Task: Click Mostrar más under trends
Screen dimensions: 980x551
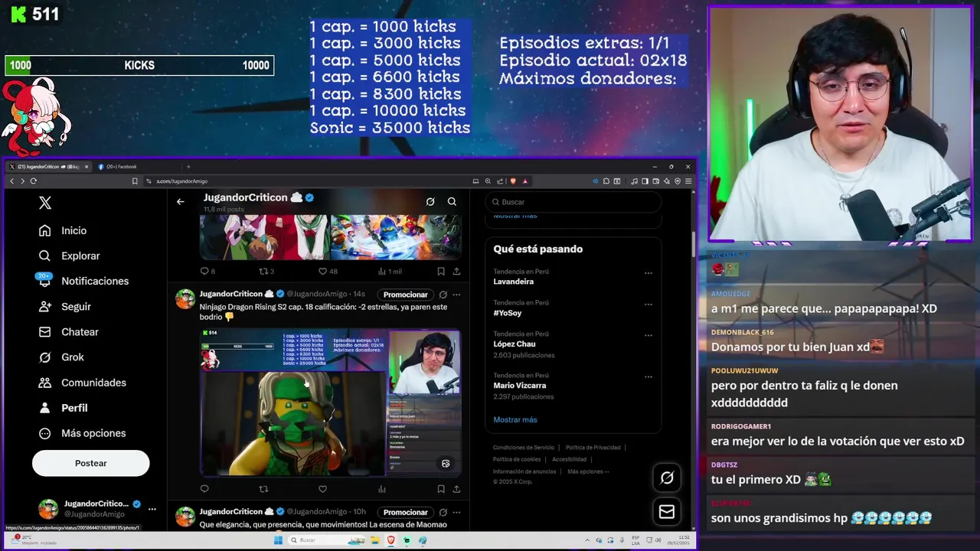Action: point(514,419)
